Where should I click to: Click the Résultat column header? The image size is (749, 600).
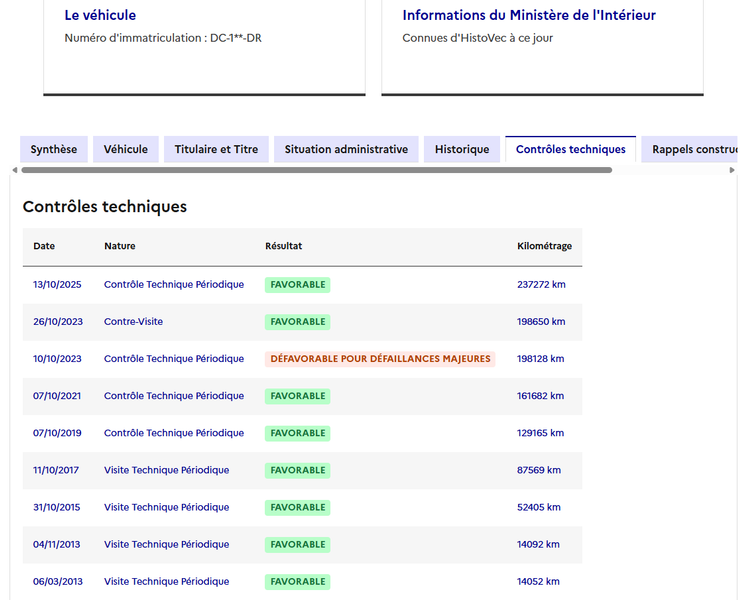[284, 246]
